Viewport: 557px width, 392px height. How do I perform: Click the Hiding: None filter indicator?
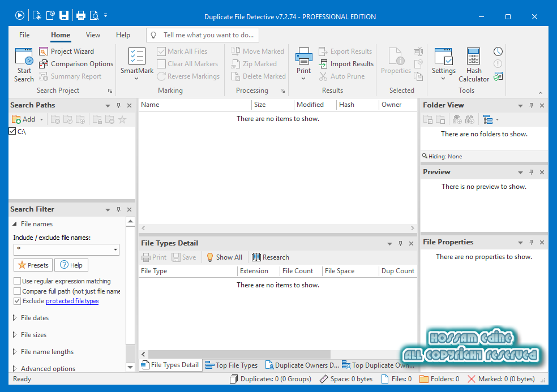click(x=442, y=156)
